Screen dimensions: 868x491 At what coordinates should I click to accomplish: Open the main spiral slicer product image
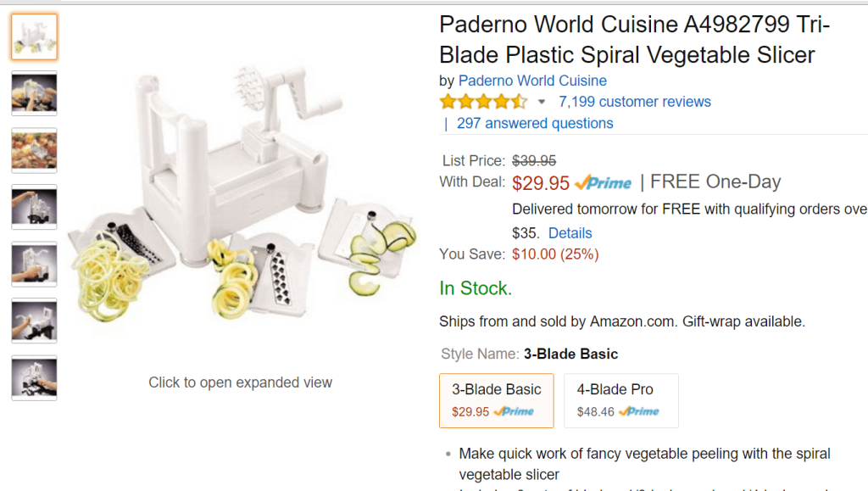click(241, 204)
